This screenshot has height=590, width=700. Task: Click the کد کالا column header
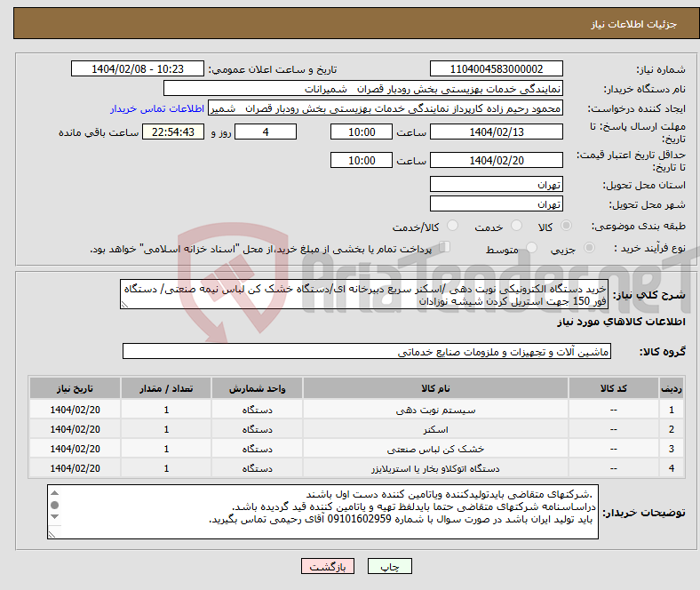click(x=614, y=388)
